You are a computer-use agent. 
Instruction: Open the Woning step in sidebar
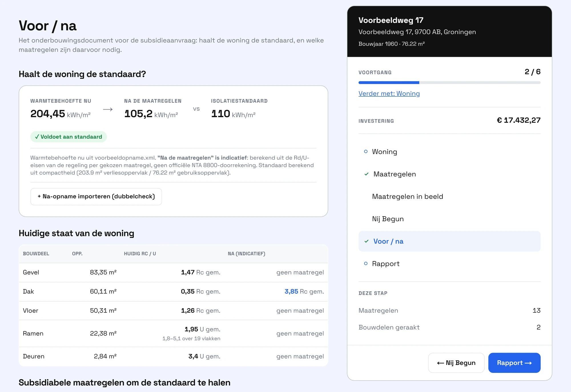(x=449, y=152)
